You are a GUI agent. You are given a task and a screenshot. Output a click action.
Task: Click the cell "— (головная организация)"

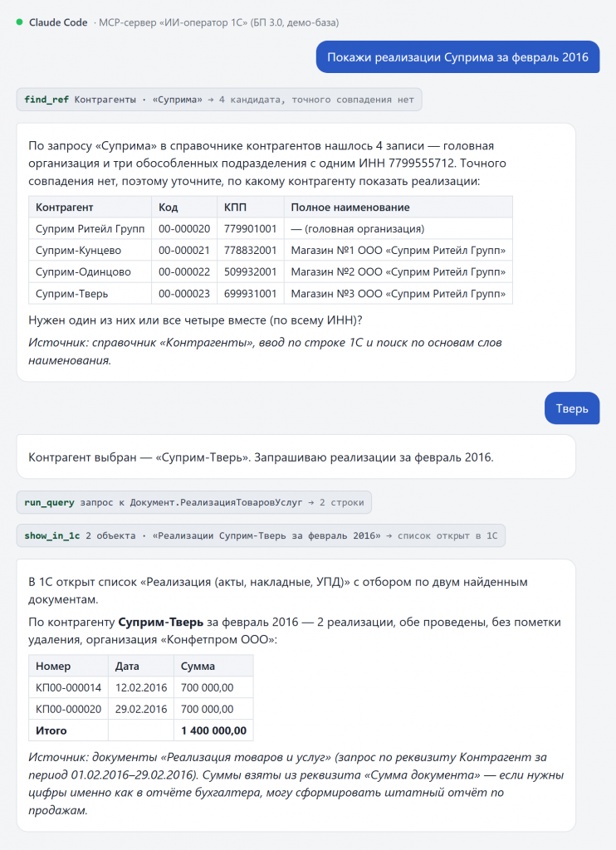(398, 229)
